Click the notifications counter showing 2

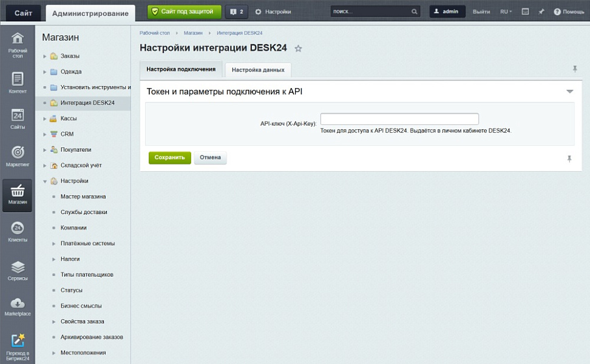tap(237, 12)
